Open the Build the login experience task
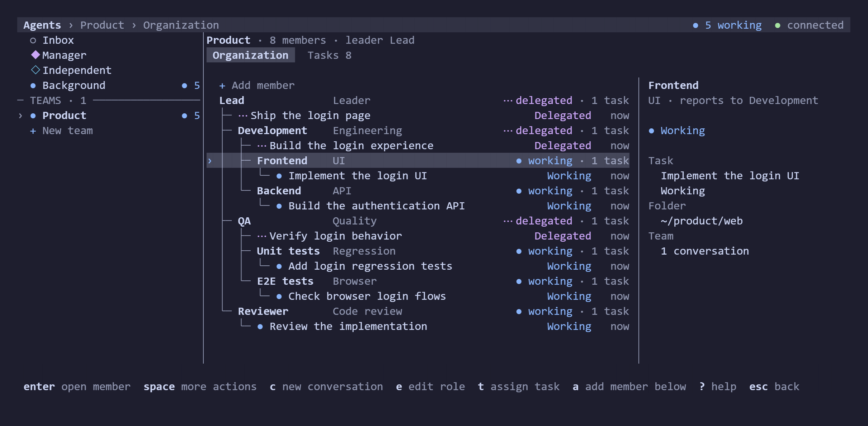This screenshot has height=426, width=868. tap(418, 146)
